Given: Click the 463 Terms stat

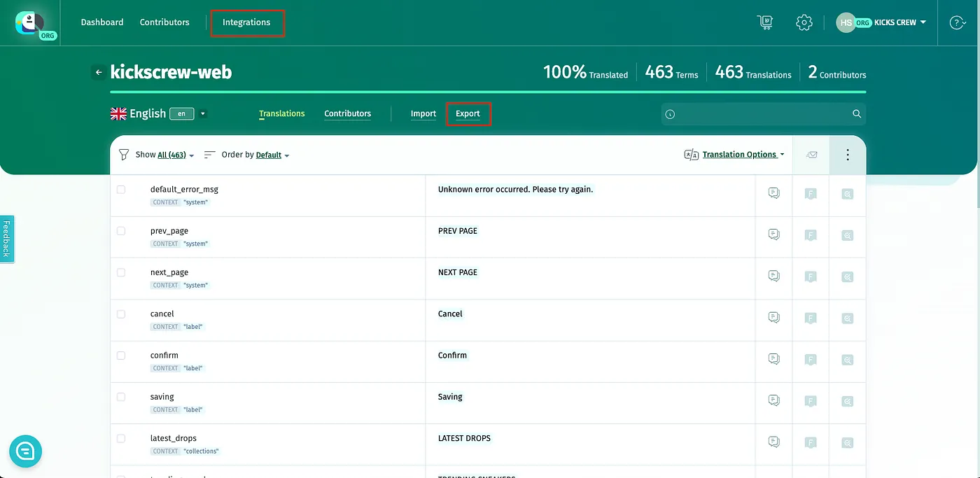Looking at the screenshot, I should click(671, 72).
